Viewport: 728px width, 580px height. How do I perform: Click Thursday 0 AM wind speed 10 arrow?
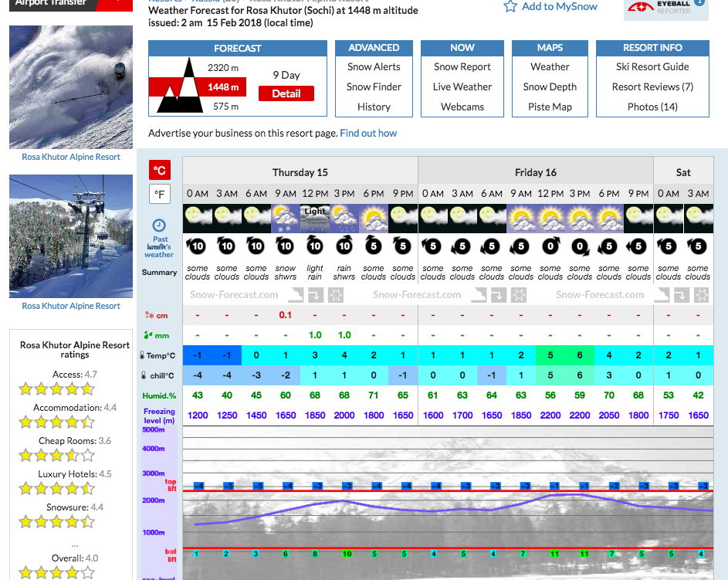click(x=198, y=246)
